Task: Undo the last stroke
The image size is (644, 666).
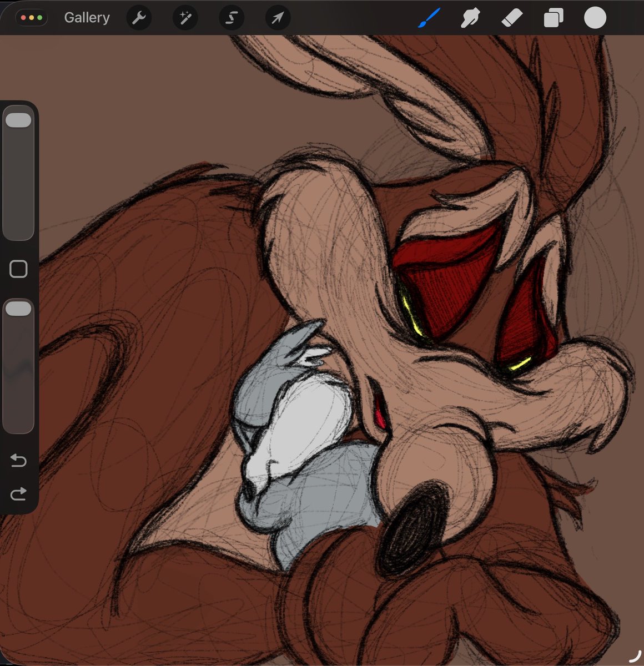Action: [18, 460]
